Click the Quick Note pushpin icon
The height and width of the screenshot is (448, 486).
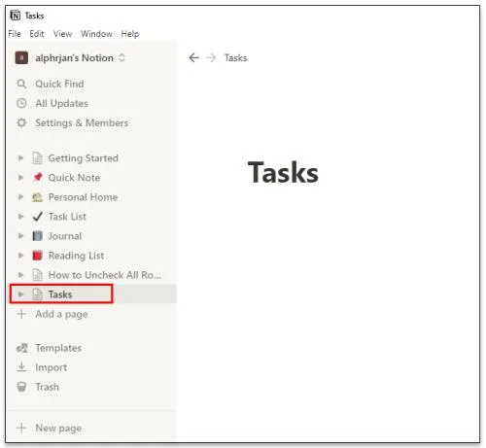pyautogui.click(x=38, y=177)
